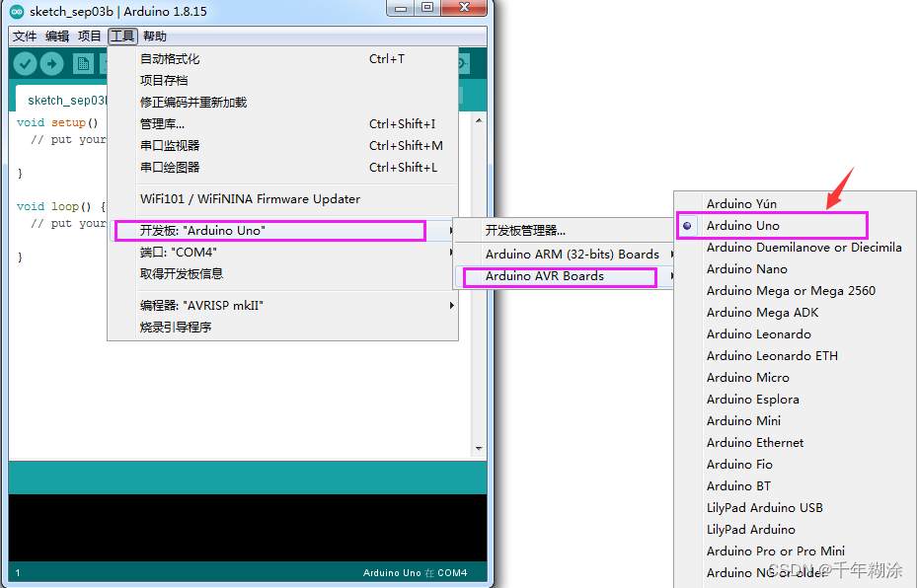Select Arduino Duemilanove or Diecimila board

(795, 248)
